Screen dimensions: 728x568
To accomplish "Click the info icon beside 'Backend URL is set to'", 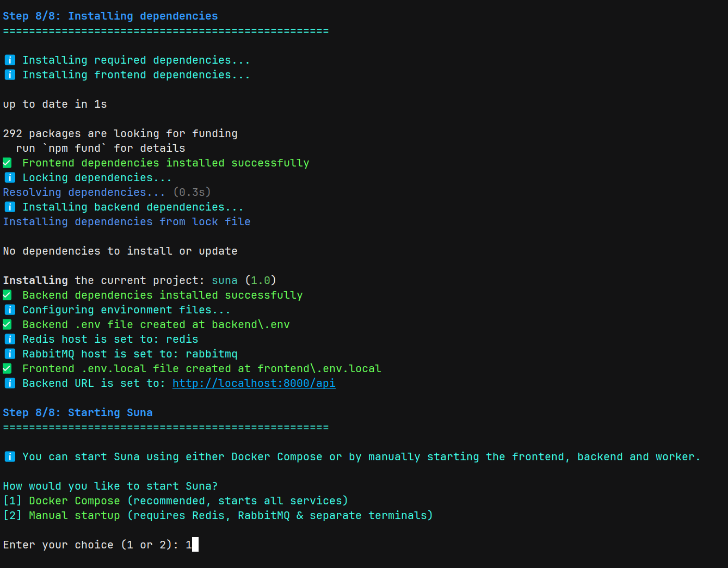I will [10, 383].
